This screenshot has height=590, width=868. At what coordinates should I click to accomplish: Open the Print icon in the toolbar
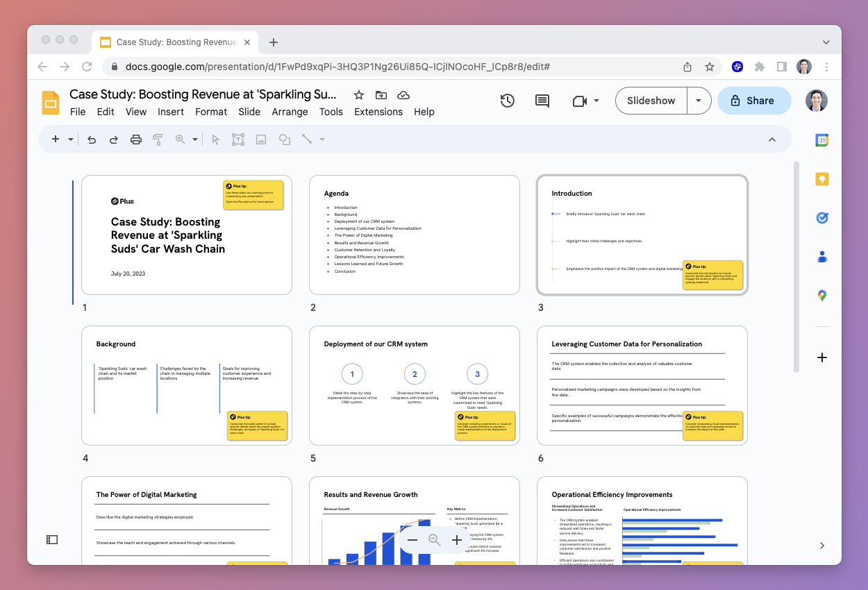[135, 139]
